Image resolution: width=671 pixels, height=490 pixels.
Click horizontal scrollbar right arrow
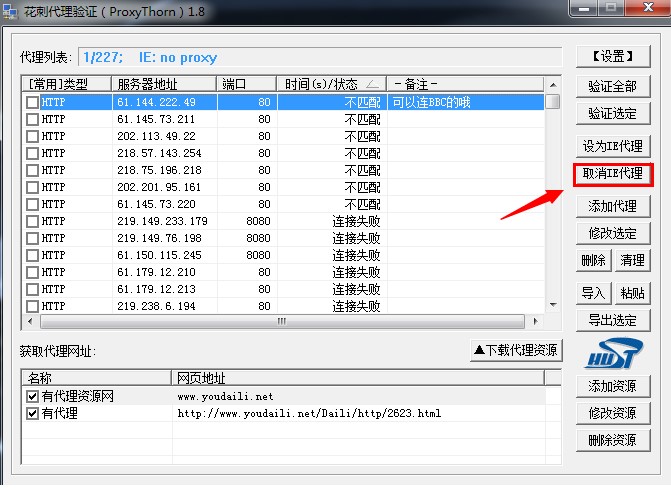tap(535, 321)
